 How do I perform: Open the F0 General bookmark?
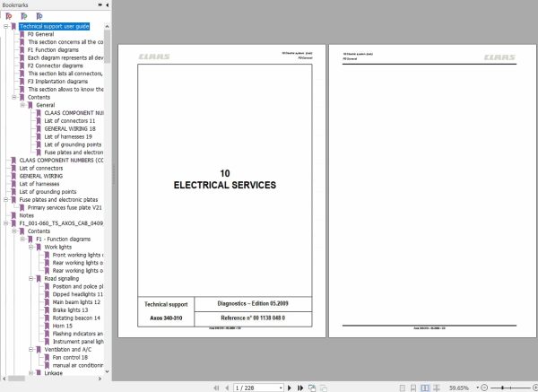pos(40,34)
